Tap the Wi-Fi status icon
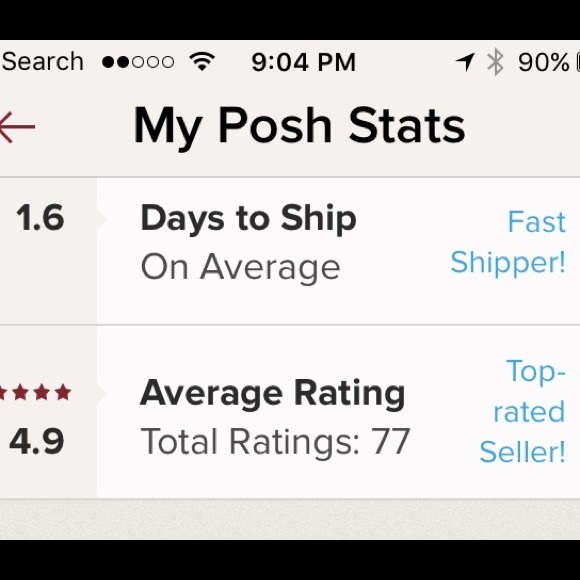Viewport: 580px width, 580px height. [202, 61]
